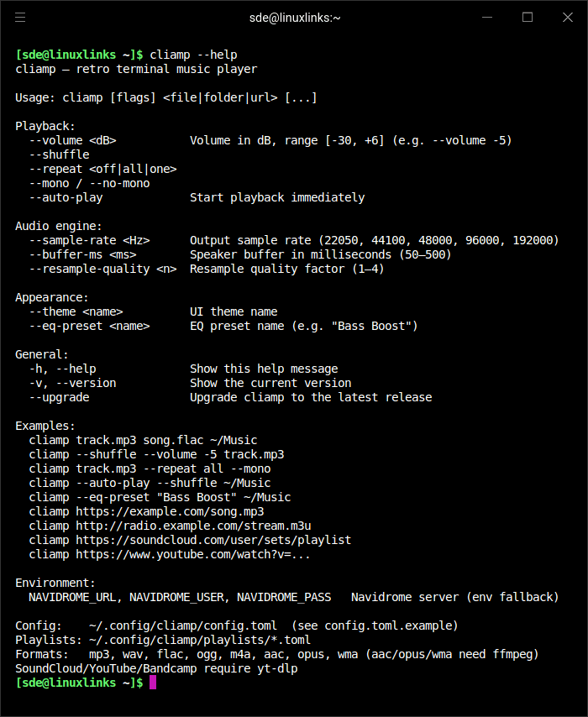Image resolution: width=588 pixels, height=717 pixels.
Task: Click the magenta cursor block at prompt
Action: (153, 683)
